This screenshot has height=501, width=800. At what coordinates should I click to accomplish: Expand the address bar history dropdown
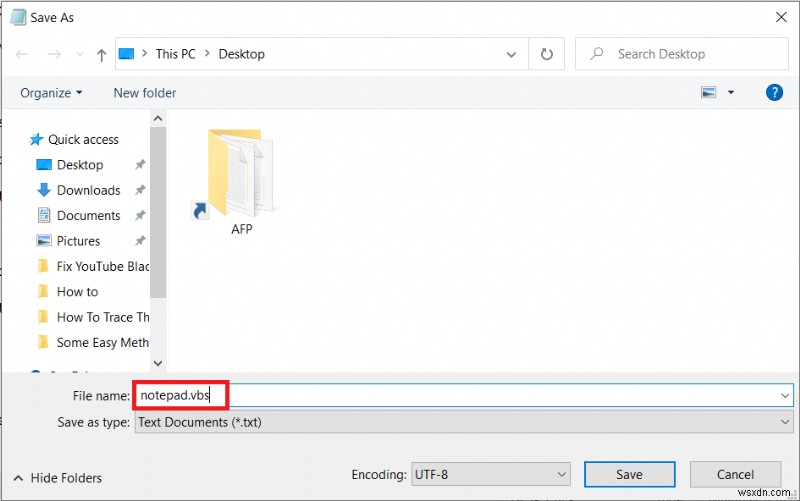511,54
